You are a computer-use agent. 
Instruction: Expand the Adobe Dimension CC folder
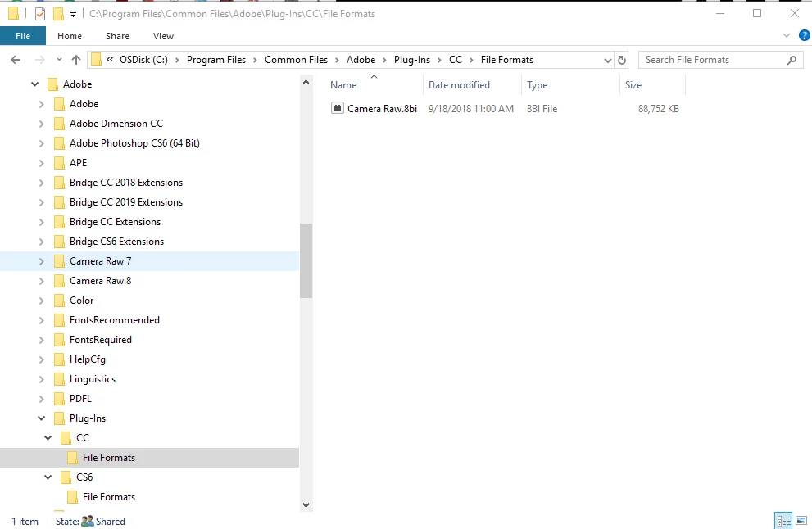pos(42,124)
